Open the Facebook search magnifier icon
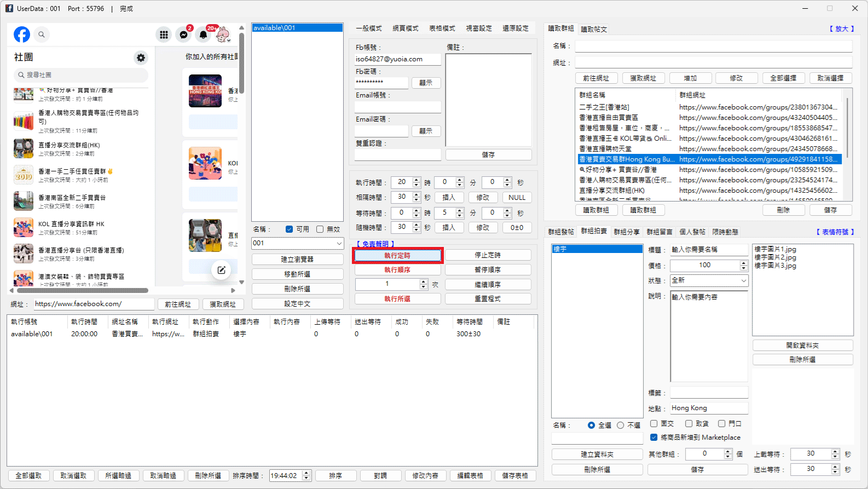 pos(42,34)
